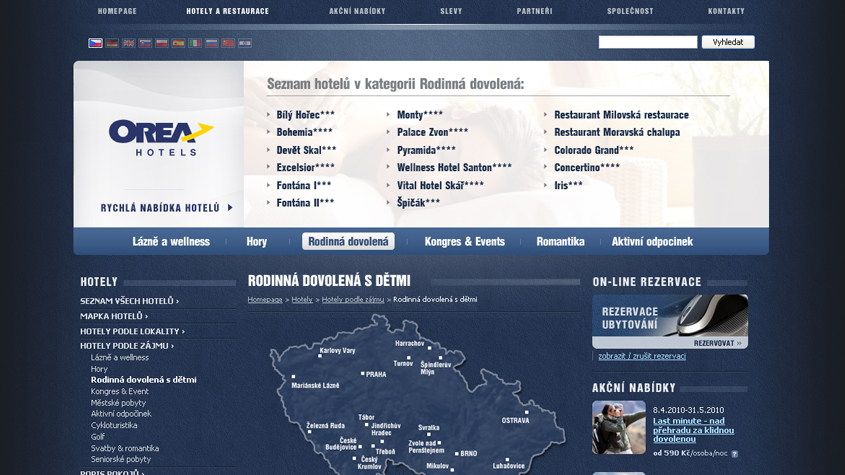The height and width of the screenshot is (475, 845).
Task: Select the British flag language icon
Action: tap(129, 43)
